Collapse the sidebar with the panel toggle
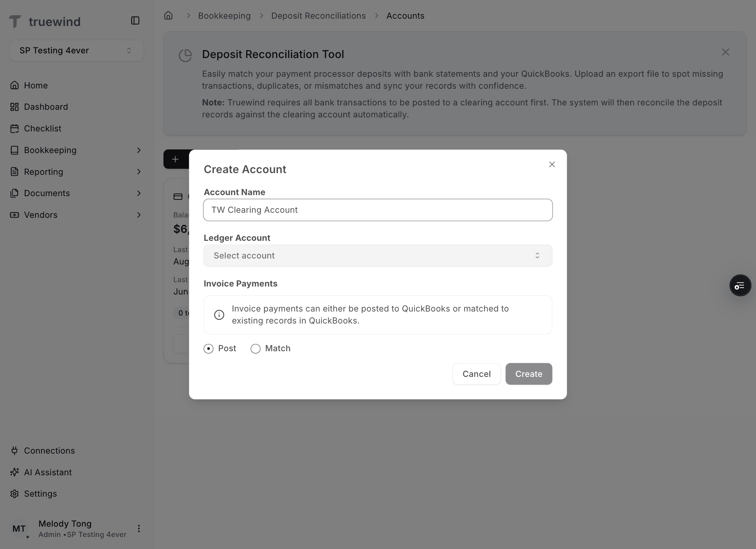 pyautogui.click(x=135, y=21)
